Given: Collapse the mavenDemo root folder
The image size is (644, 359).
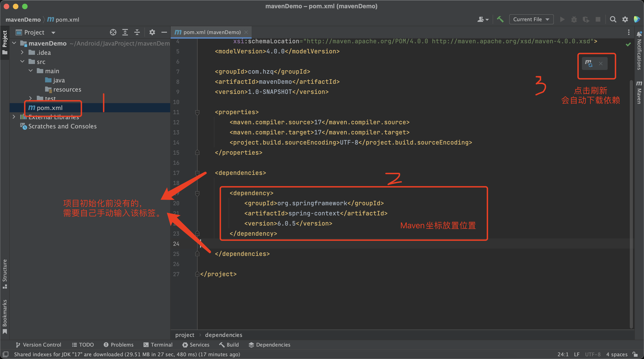Looking at the screenshot, I should 14,43.
